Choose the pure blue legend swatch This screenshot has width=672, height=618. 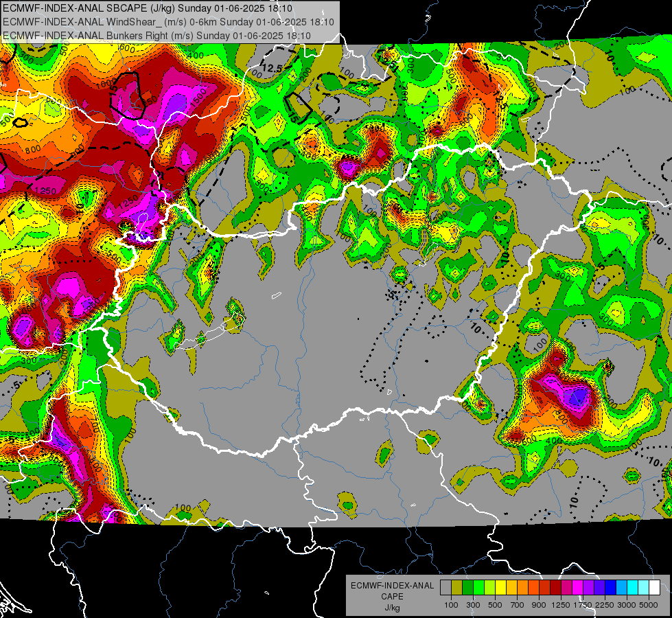[611, 588]
